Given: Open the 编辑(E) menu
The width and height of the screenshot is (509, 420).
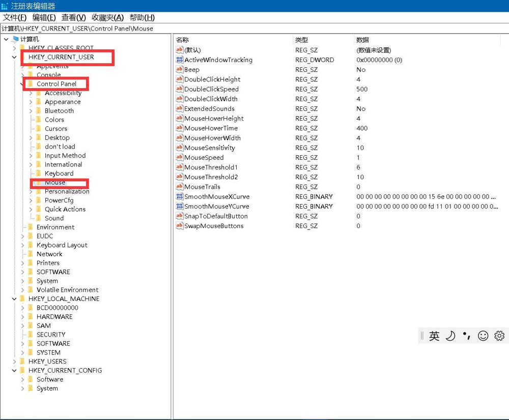Looking at the screenshot, I should coord(44,17).
